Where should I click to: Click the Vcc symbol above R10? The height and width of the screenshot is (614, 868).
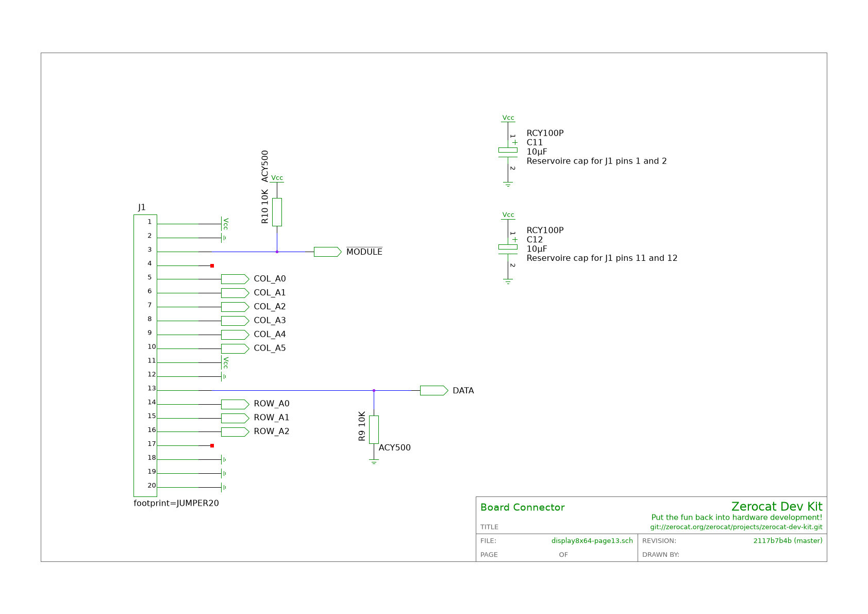click(x=277, y=178)
